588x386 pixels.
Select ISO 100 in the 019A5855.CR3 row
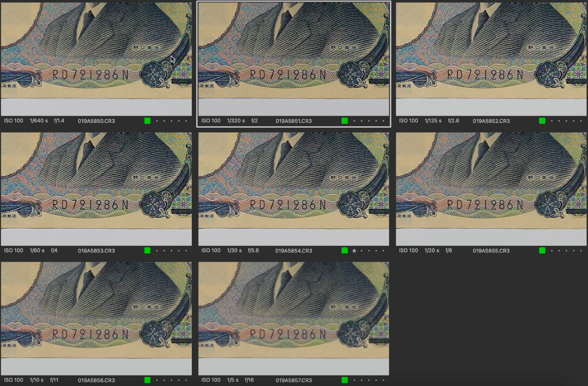pos(409,250)
